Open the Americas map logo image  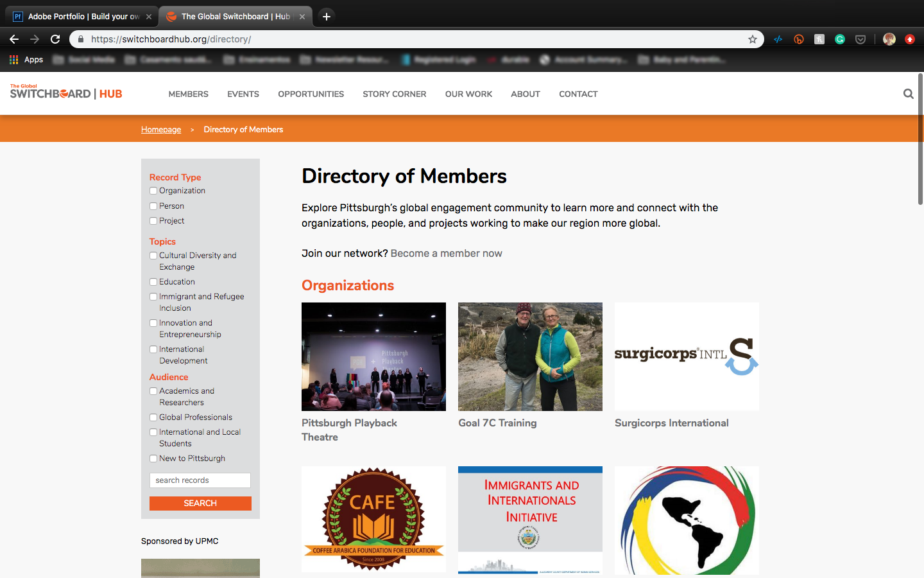coord(687,520)
